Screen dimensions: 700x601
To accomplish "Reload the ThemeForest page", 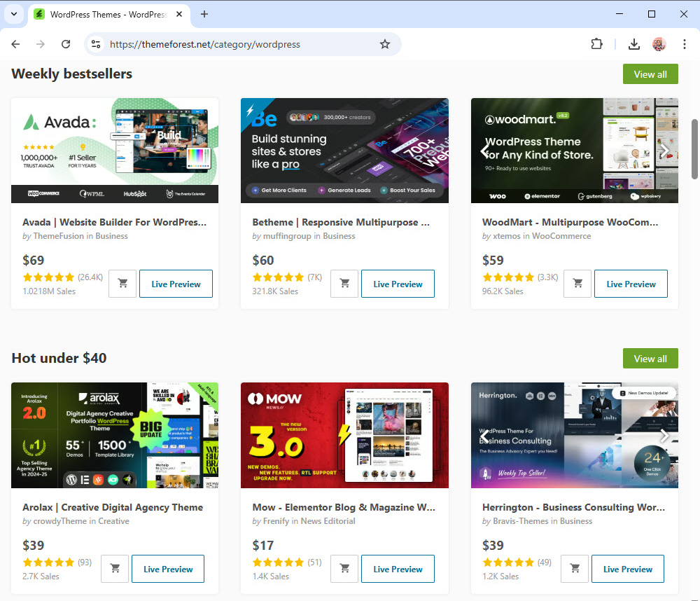I will click(66, 44).
